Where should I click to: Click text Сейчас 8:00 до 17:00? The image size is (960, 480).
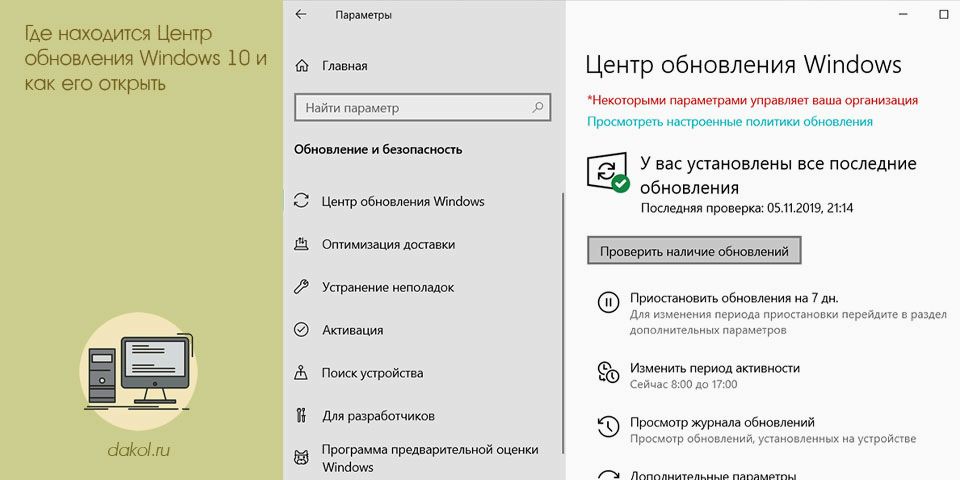pyautogui.click(x=683, y=384)
